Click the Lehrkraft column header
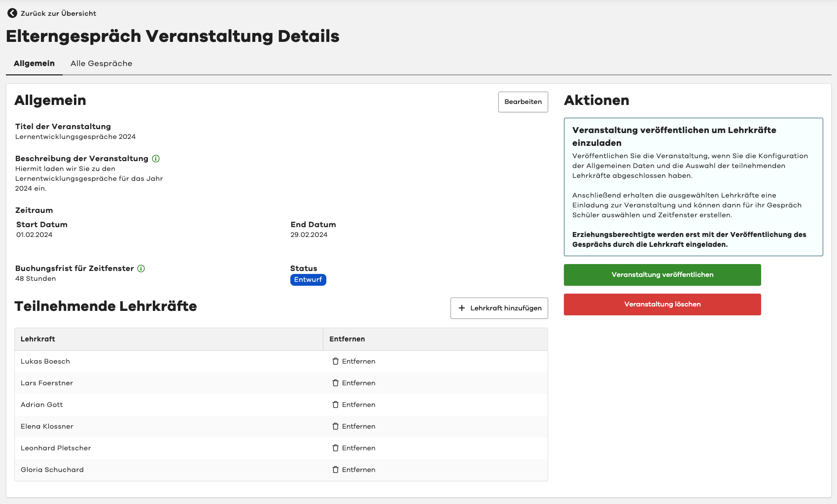 (x=38, y=339)
